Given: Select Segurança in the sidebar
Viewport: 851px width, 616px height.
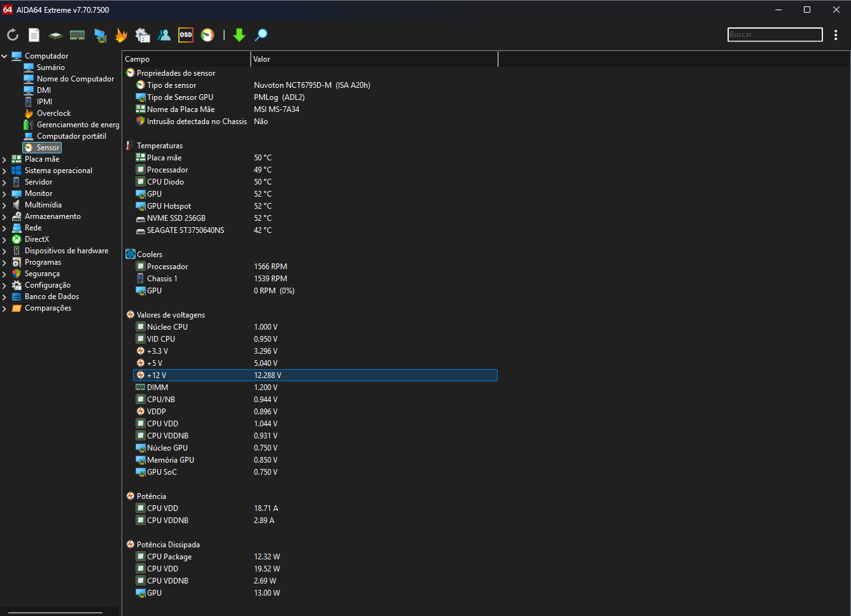Looking at the screenshot, I should (x=42, y=274).
